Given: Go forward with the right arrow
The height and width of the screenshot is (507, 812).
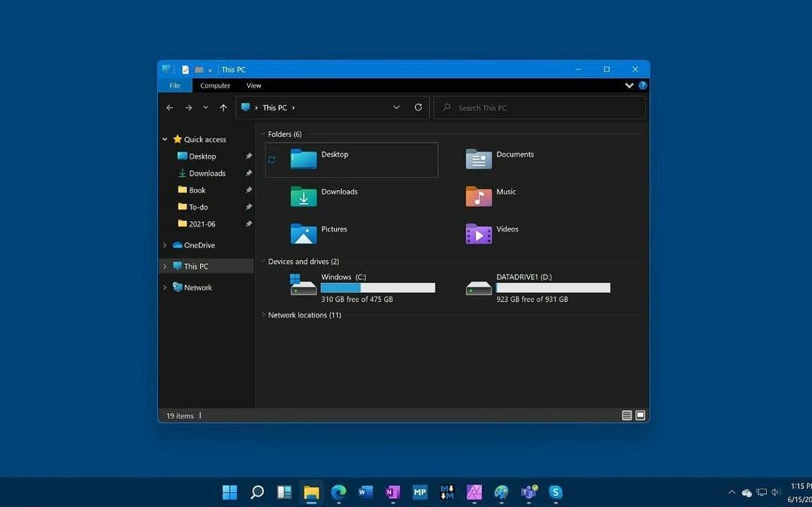Looking at the screenshot, I should [189, 108].
